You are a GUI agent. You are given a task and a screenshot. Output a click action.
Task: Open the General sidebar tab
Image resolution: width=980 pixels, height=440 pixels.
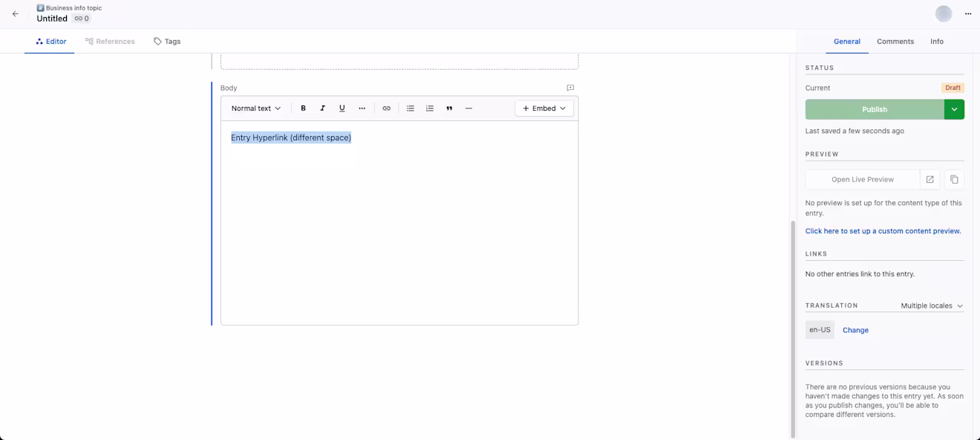[846, 42]
